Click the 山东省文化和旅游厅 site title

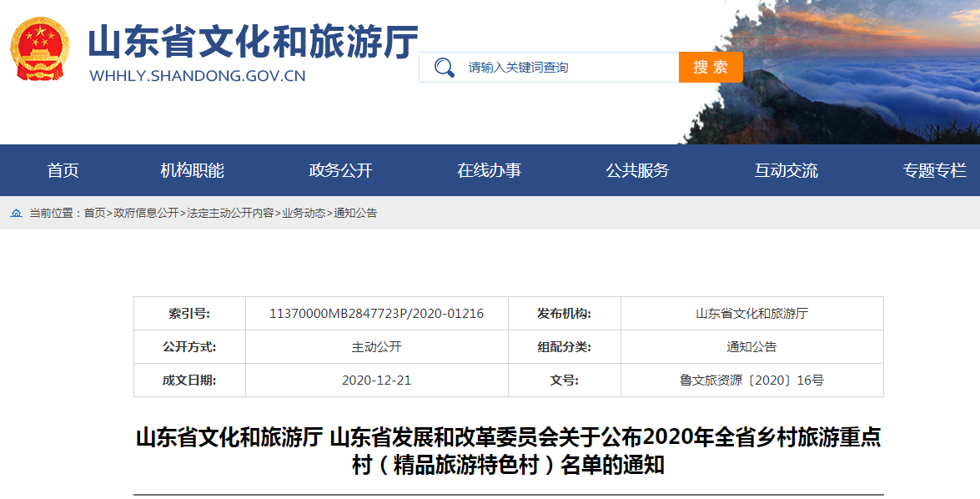[x=253, y=42]
